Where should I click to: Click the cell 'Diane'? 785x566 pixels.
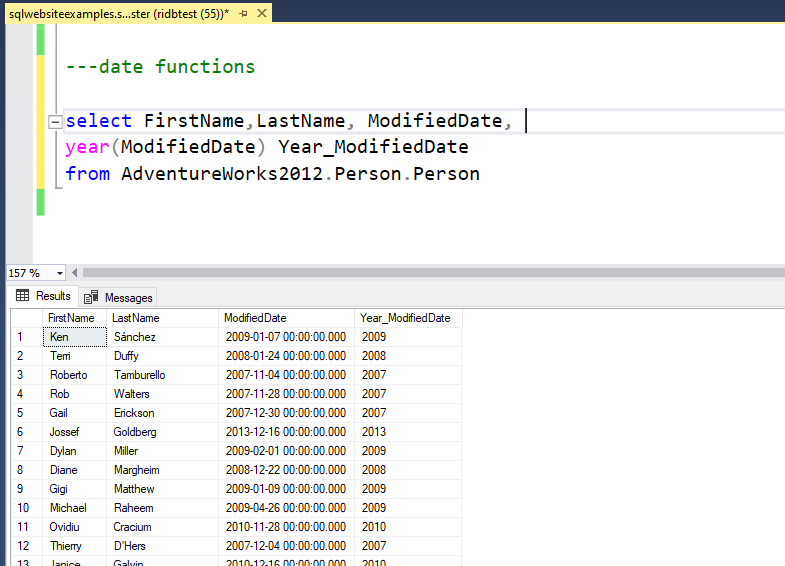pos(75,470)
